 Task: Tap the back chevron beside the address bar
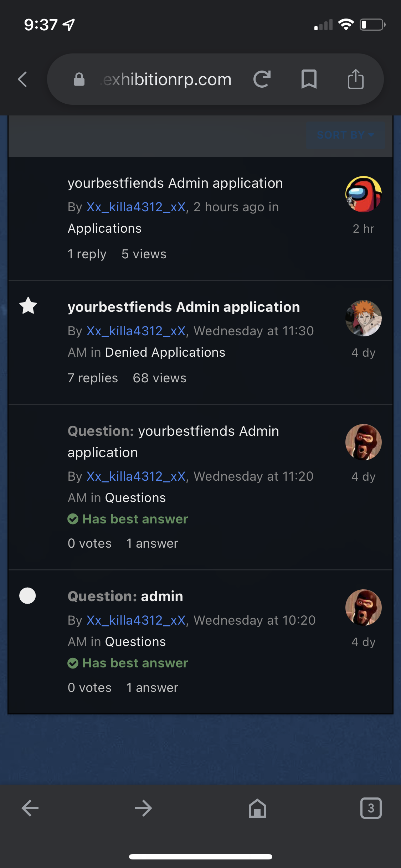click(22, 79)
